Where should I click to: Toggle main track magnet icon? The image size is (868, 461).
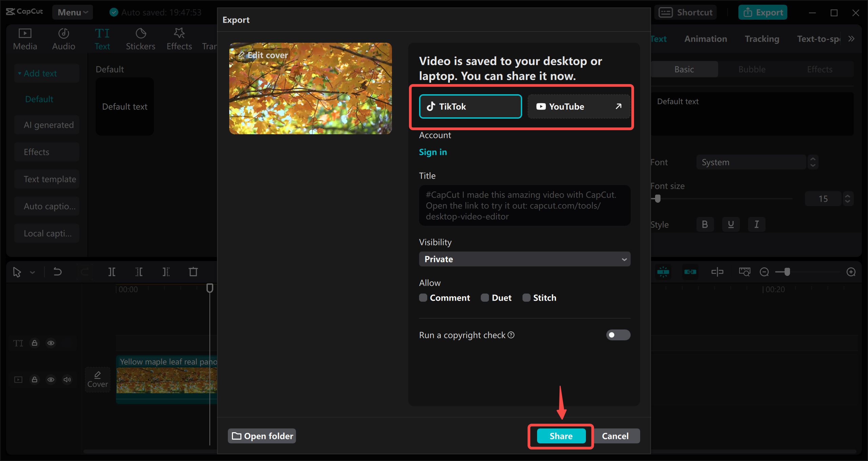663,272
